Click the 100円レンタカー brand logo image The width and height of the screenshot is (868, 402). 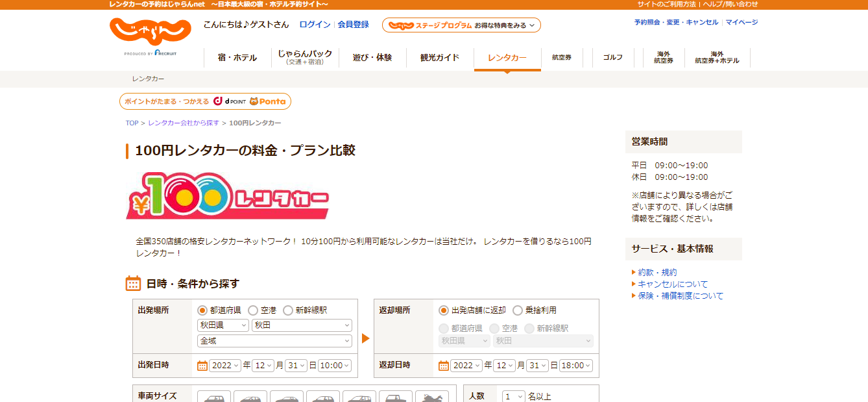[x=227, y=196]
